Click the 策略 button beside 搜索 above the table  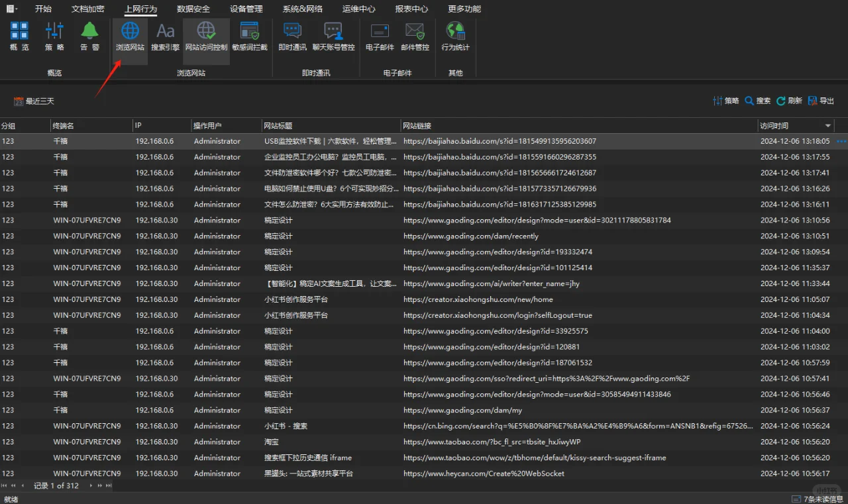pyautogui.click(x=725, y=101)
